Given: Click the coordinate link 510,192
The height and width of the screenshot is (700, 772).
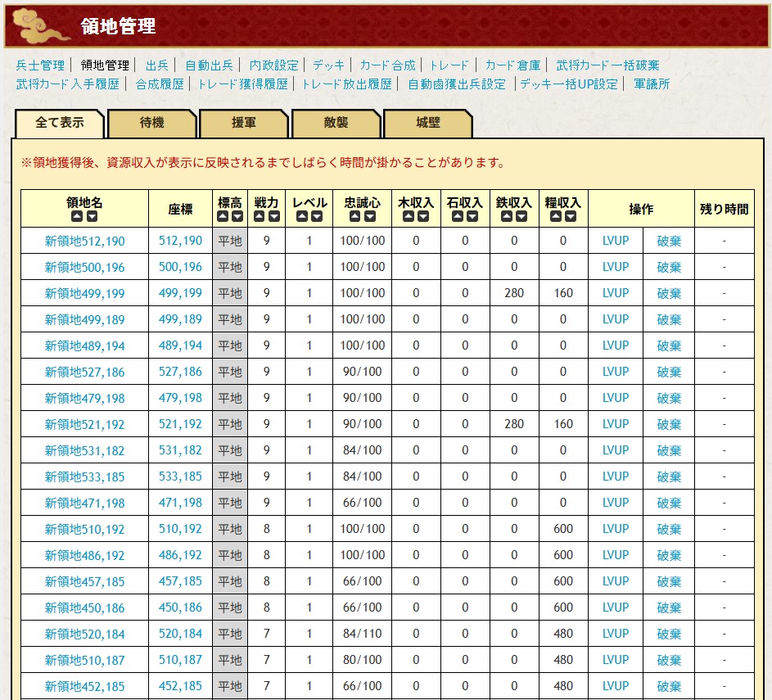Looking at the screenshot, I should click(180, 529).
